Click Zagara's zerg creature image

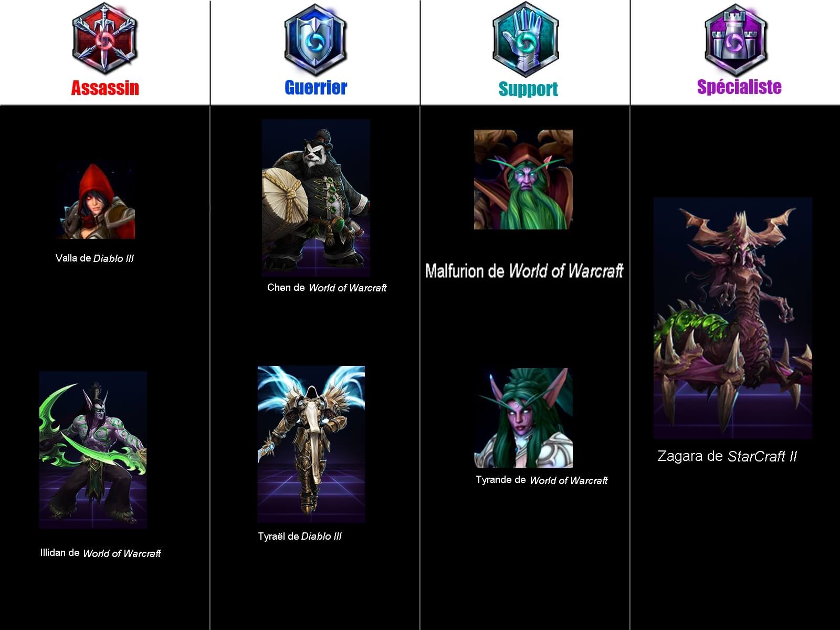point(732,318)
